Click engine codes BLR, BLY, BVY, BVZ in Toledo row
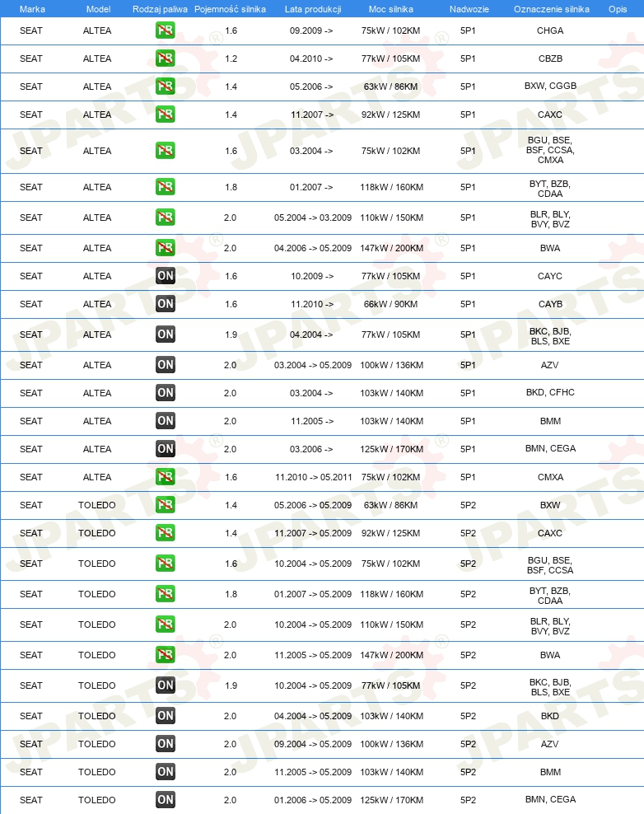644x814 pixels. pyautogui.click(x=550, y=627)
